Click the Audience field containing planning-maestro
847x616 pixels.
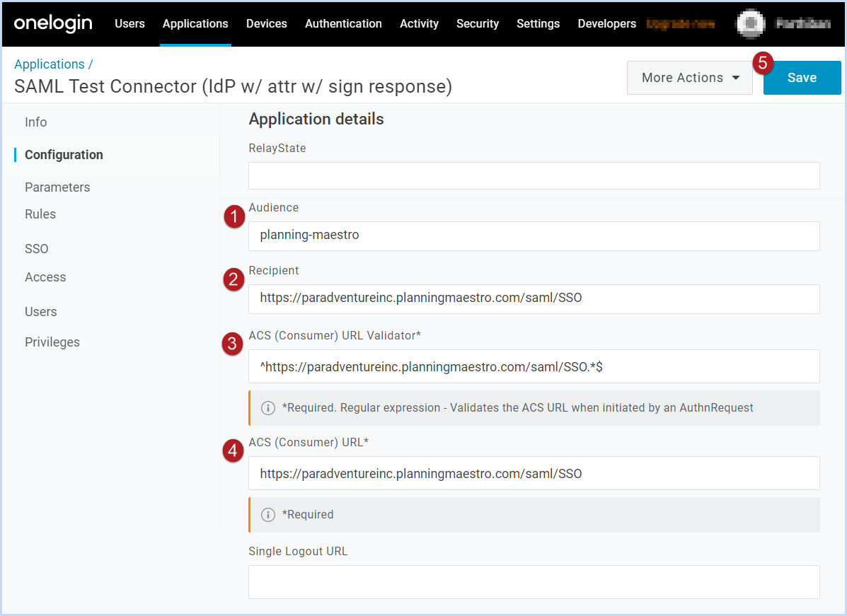pyautogui.click(x=534, y=236)
